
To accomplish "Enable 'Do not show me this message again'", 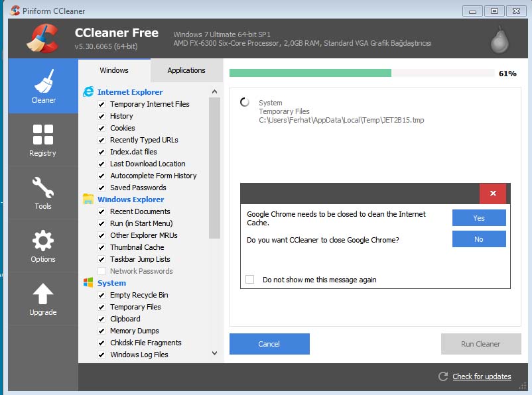I will (x=250, y=280).
